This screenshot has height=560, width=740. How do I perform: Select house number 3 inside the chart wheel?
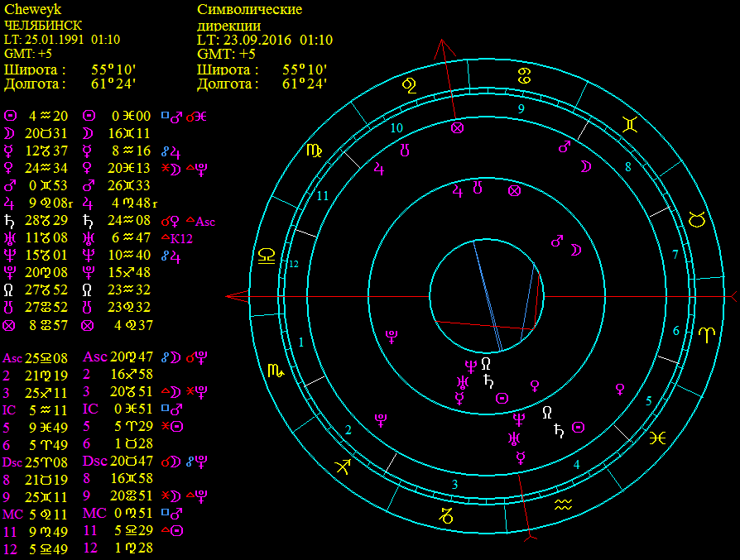coord(454,484)
